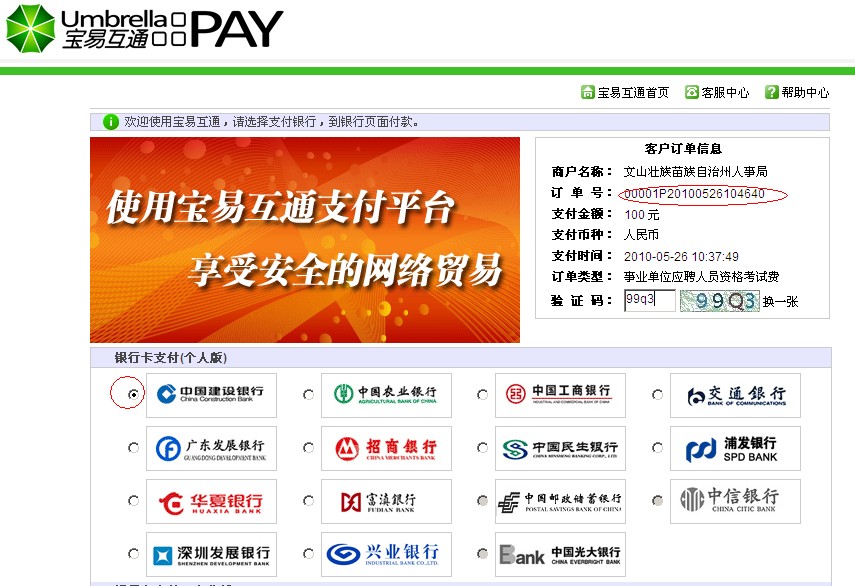Viewport: 855px width, 586px height.
Task: Click the ICBC bank logo
Action: pos(560,395)
